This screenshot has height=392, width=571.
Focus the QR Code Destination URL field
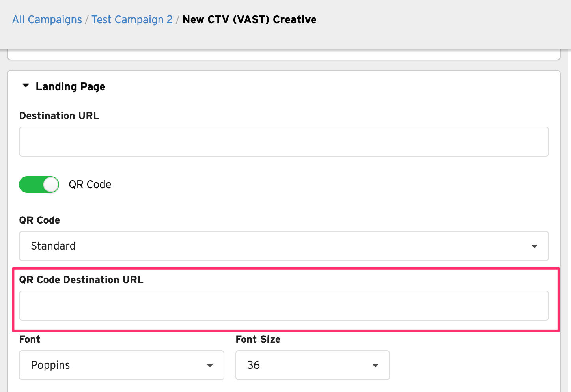[x=284, y=306]
